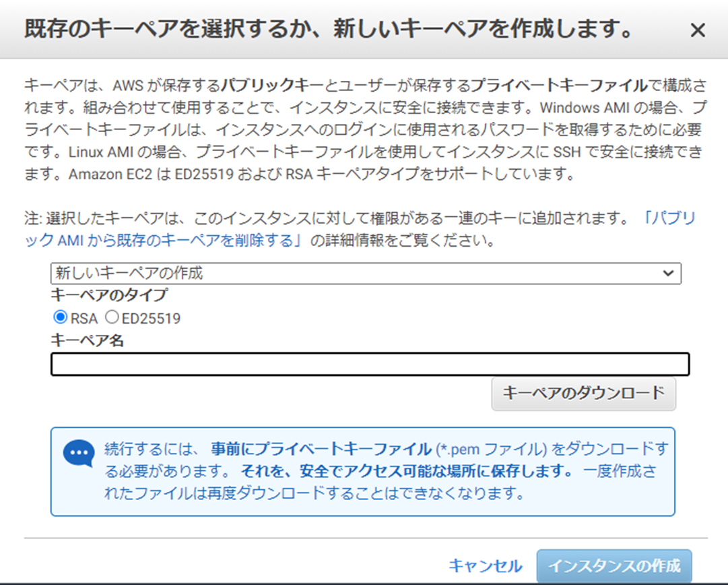
Task: Click キャンセル to dismiss the dialog
Action: pyautogui.click(x=486, y=565)
